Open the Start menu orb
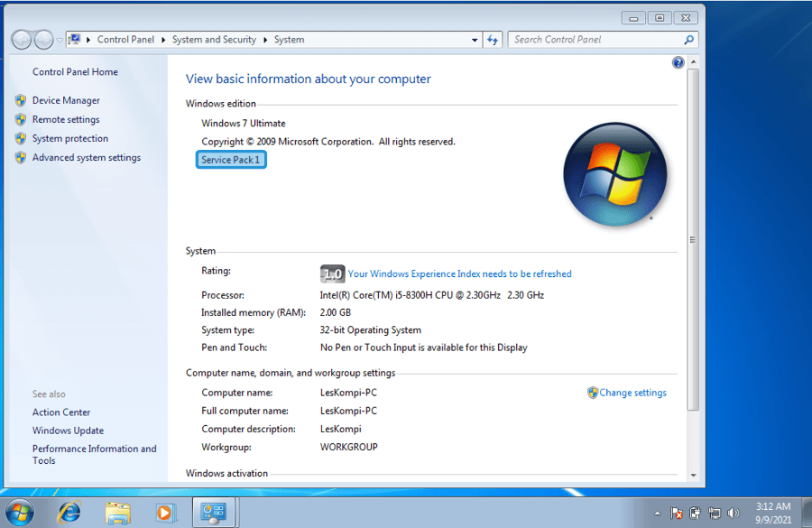Screen dimensions: 812x528 (x=20, y=513)
